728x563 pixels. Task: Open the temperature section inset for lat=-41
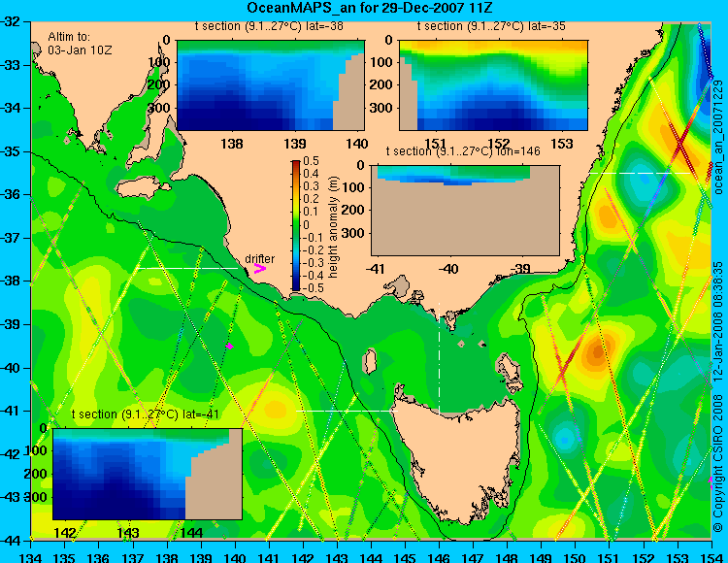click(x=148, y=474)
